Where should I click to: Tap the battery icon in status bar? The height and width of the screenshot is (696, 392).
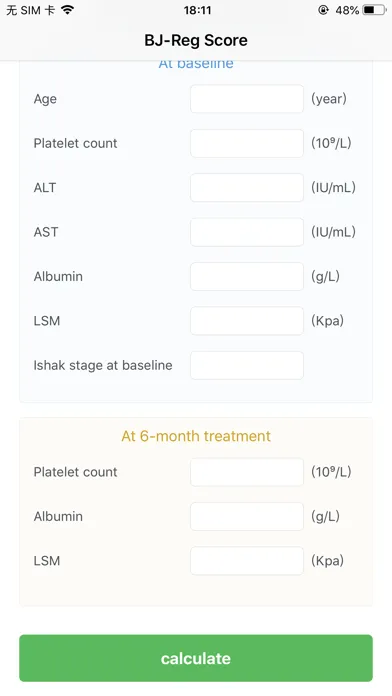coord(374,10)
